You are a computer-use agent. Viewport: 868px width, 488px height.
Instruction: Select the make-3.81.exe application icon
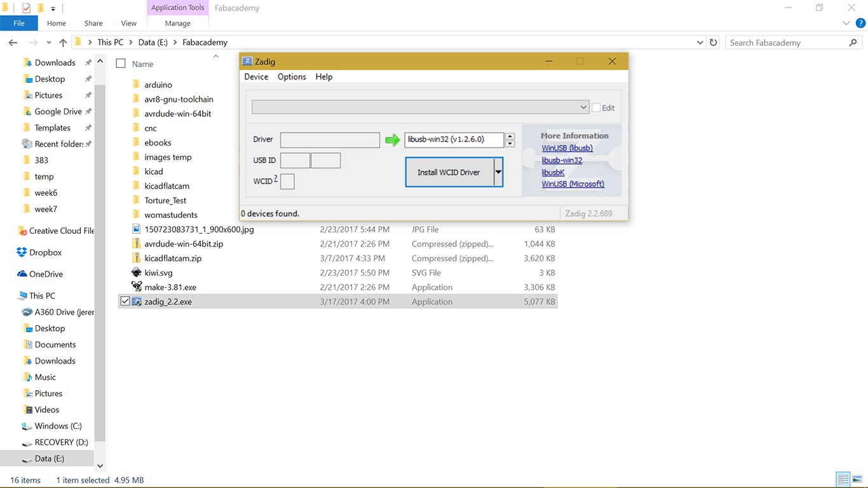point(136,287)
